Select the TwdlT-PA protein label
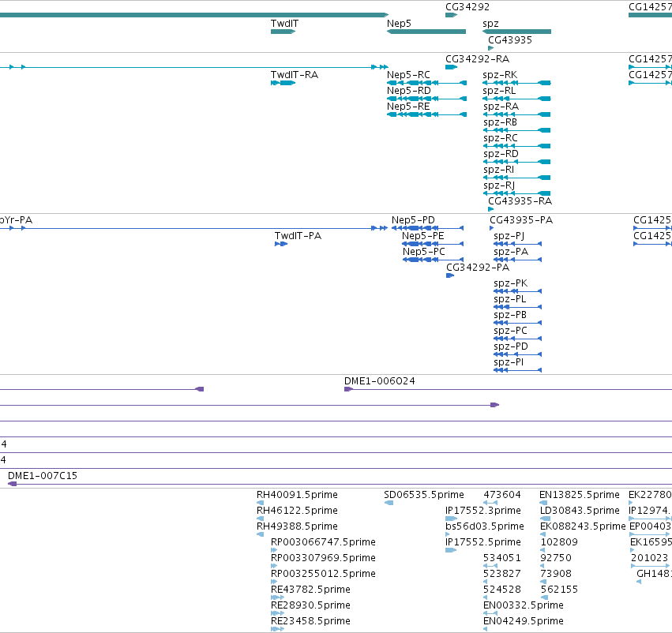The height and width of the screenshot is (633, 672). click(298, 236)
